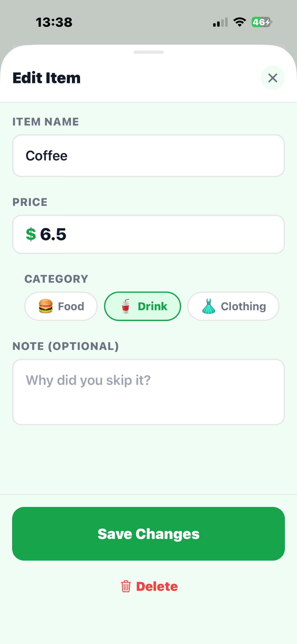
Task: Tap the Wi-Fi status icon
Action: tap(239, 22)
